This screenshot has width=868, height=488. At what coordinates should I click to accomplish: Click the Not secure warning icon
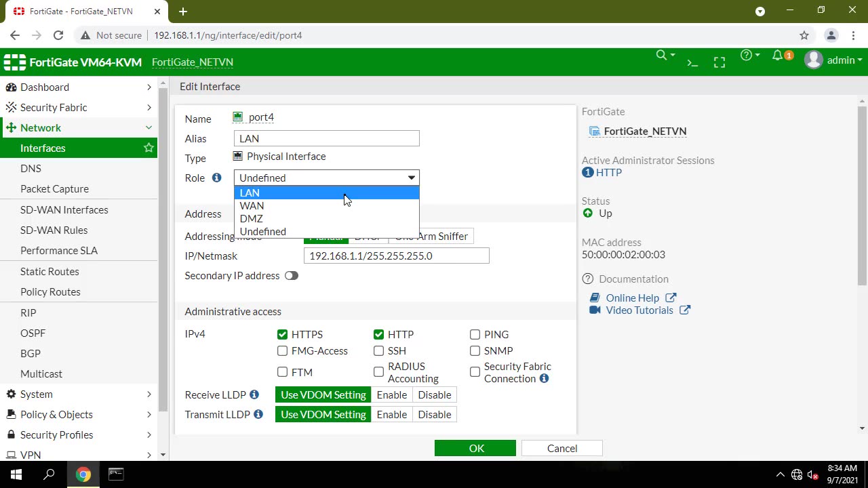pos(85,35)
